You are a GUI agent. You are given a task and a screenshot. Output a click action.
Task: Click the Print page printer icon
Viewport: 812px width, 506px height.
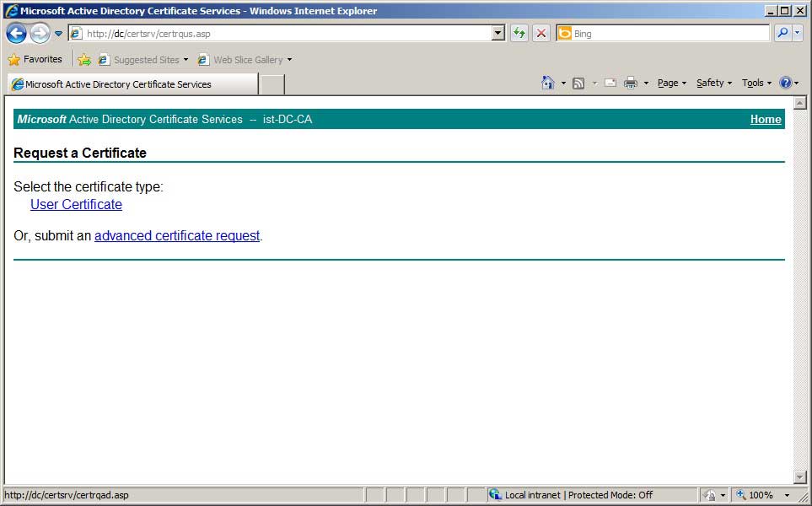[630, 83]
